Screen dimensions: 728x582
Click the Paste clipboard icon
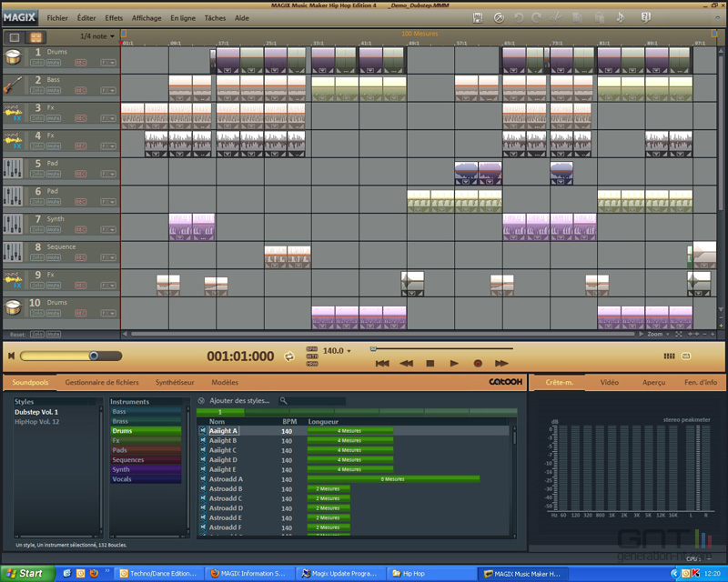pyautogui.click(x=600, y=18)
